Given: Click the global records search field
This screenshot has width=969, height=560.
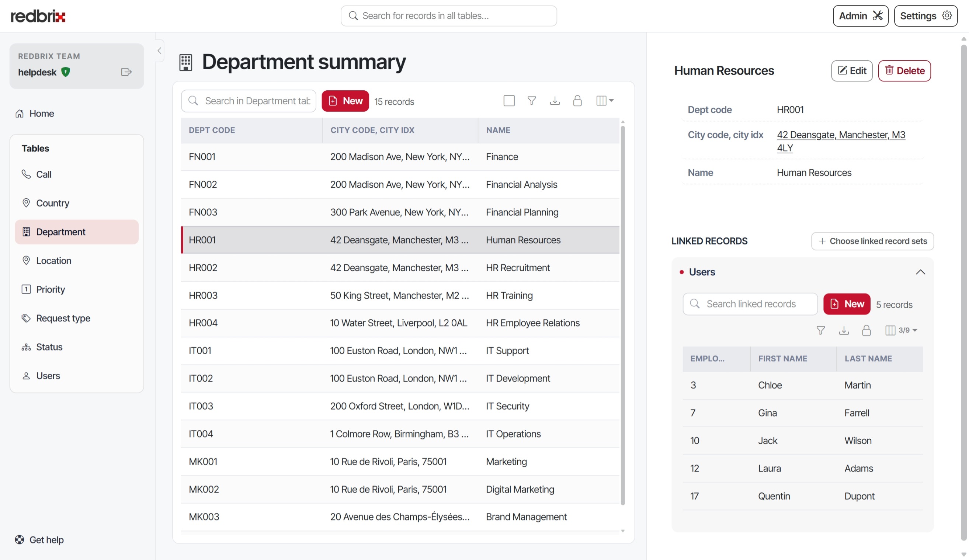Looking at the screenshot, I should point(448,16).
